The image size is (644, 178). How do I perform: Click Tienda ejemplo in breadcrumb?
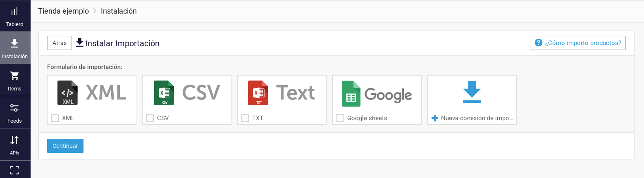pyautogui.click(x=63, y=11)
